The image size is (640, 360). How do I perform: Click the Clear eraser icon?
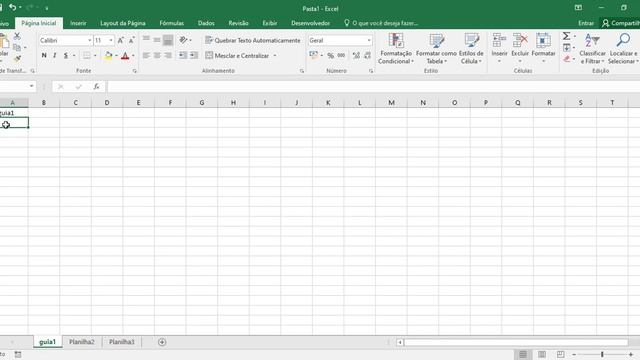click(567, 59)
